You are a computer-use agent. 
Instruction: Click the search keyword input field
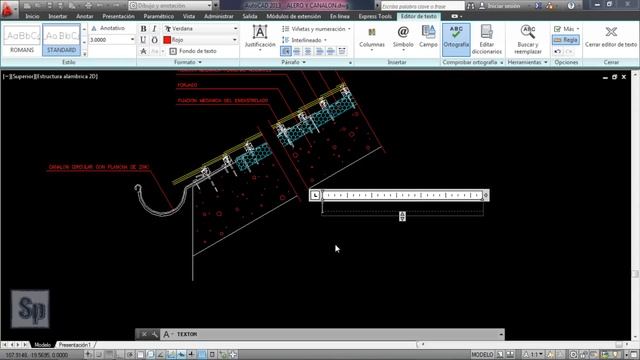pos(422,6)
